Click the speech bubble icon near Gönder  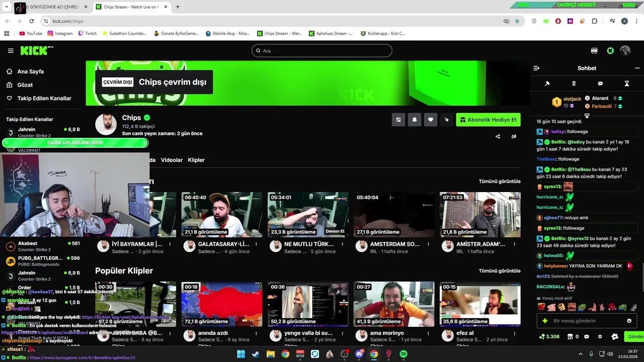point(587,337)
